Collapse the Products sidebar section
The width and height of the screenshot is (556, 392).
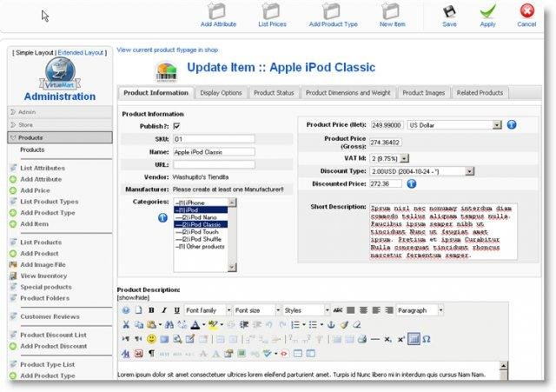pyautogui.click(x=60, y=137)
